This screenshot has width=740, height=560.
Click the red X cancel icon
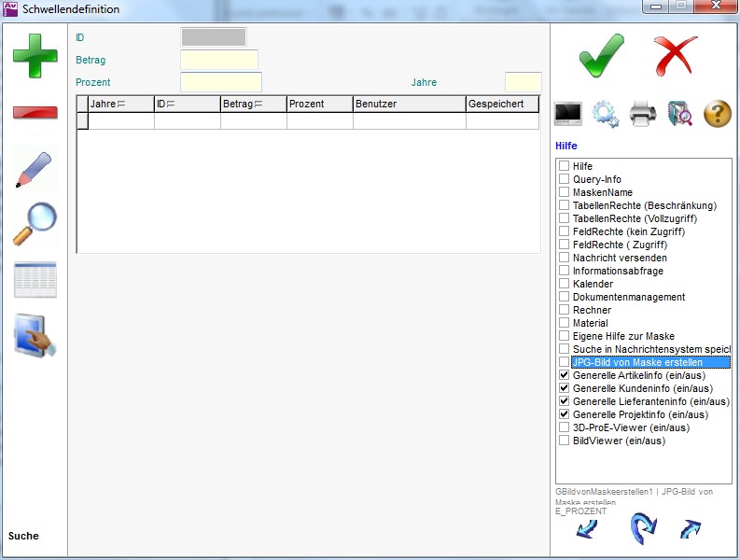(x=676, y=55)
